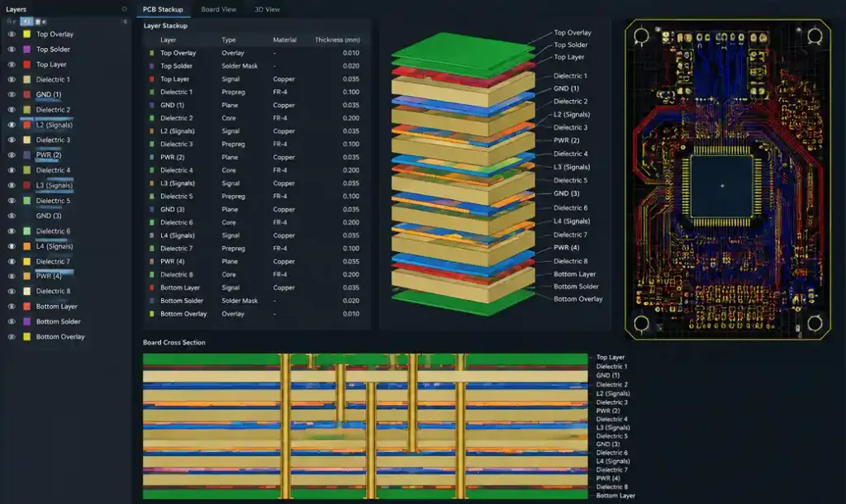Select Dielectric 2 in the Layers panel

point(53,110)
